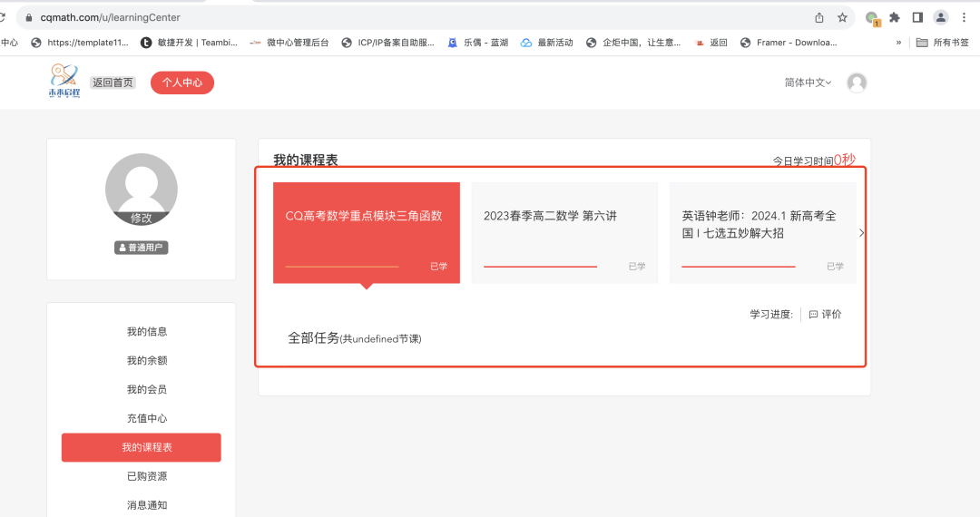Select 我的会员 in the sidebar

(x=147, y=389)
